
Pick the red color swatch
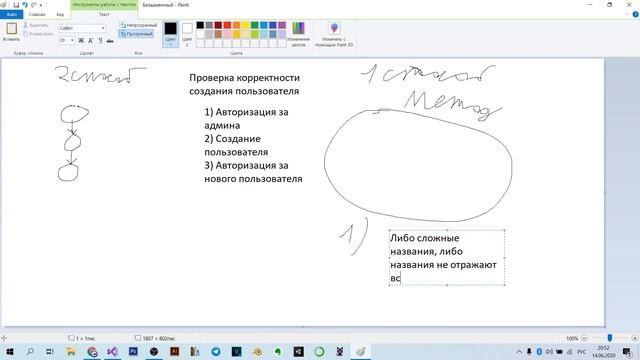227,25
